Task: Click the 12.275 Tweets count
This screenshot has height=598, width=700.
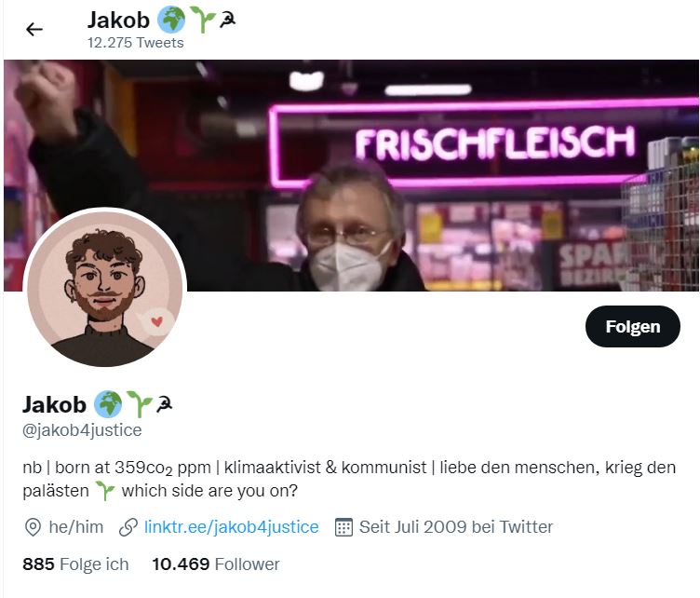Action: pyautogui.click(x=135, y=43)
